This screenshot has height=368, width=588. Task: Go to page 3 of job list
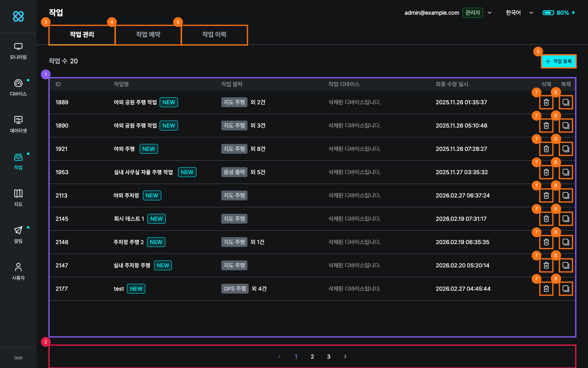click(x=329, y=357)
